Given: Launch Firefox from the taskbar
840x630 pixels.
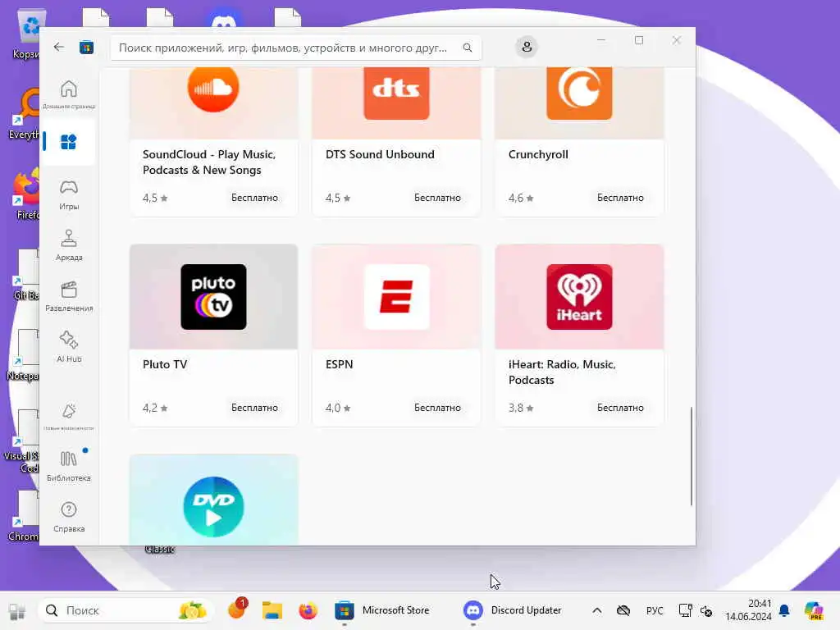Looking at the screenshot, I should click(x=308, y=610).
